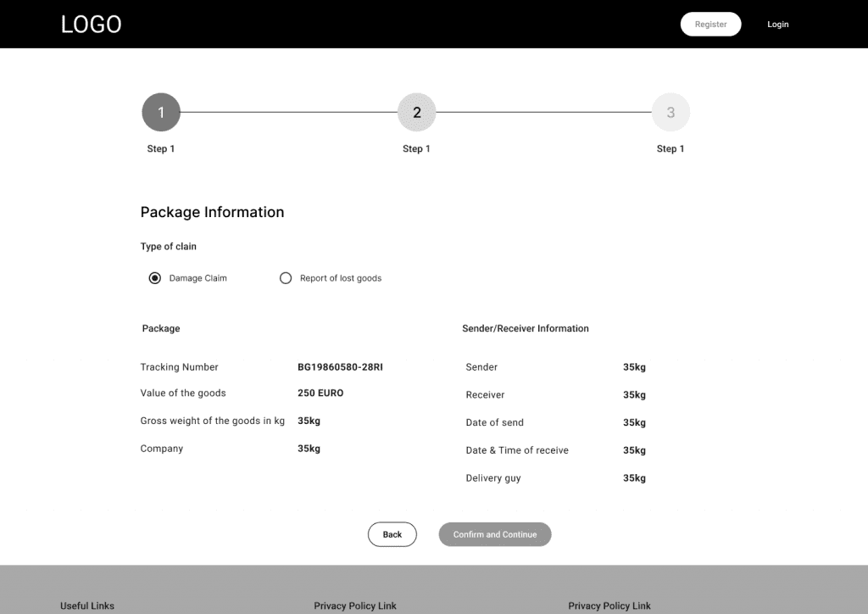
Task: Click the Type of clain label
Action: point(168,247)
